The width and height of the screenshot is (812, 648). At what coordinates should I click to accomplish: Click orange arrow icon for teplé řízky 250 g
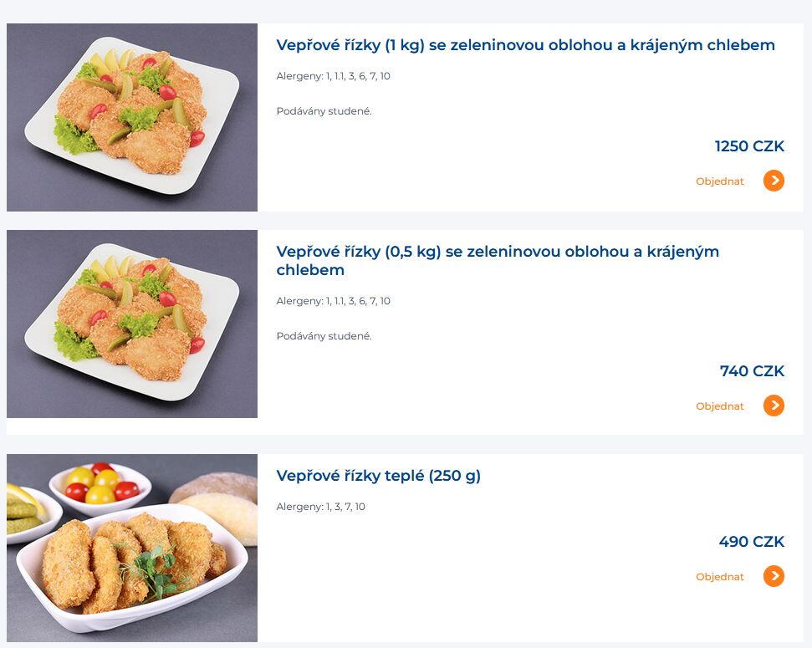[x=774, y=576]
